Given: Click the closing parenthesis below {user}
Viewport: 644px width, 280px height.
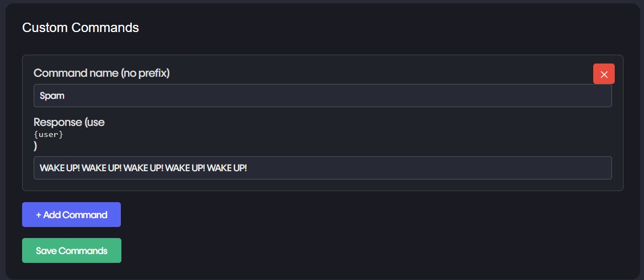Looking at the screenshot, I should (35, 146).
